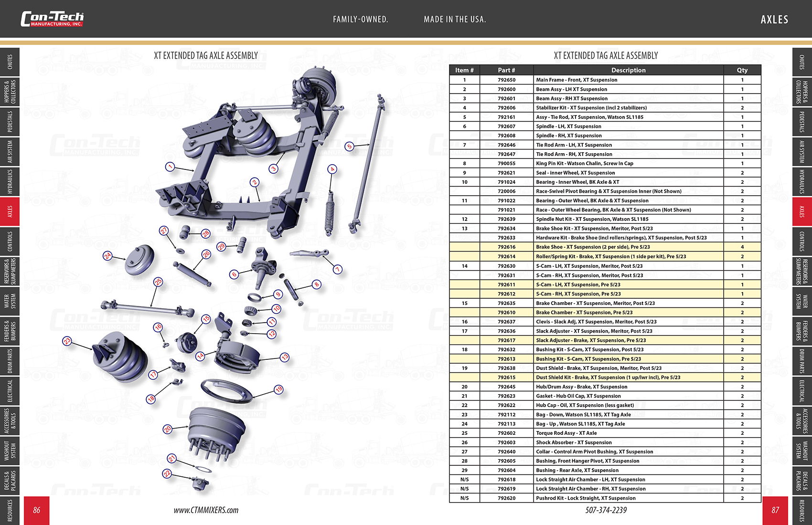The height and width of the screenshot is (525, 812).
Task: Select callout 13 by the brake shoe
Action: [x=285, y=357]
